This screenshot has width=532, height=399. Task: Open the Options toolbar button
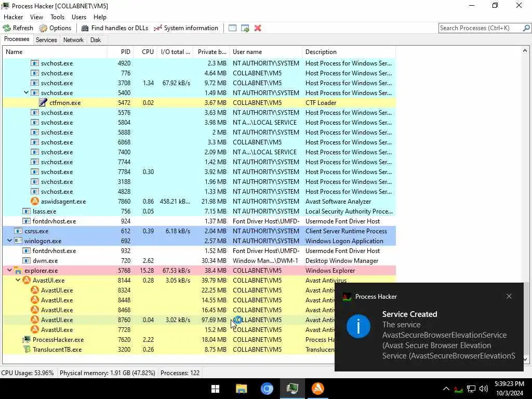click(55, 28)
